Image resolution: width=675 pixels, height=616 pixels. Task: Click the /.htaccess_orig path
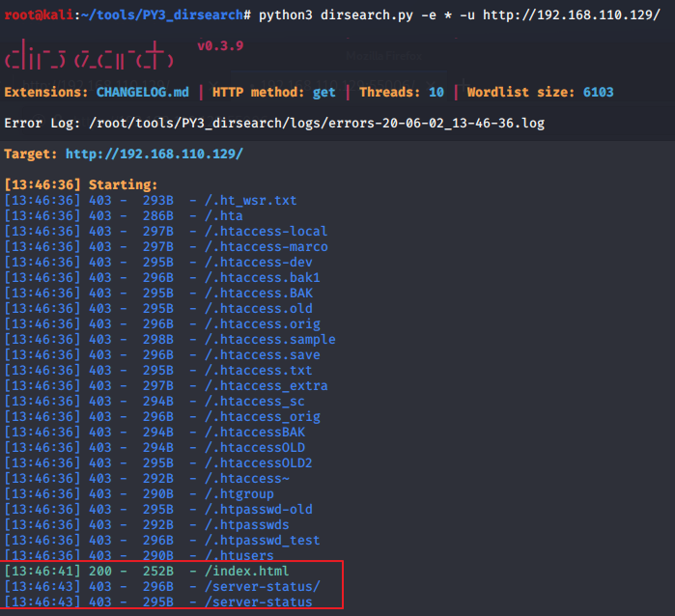[262, 417]
